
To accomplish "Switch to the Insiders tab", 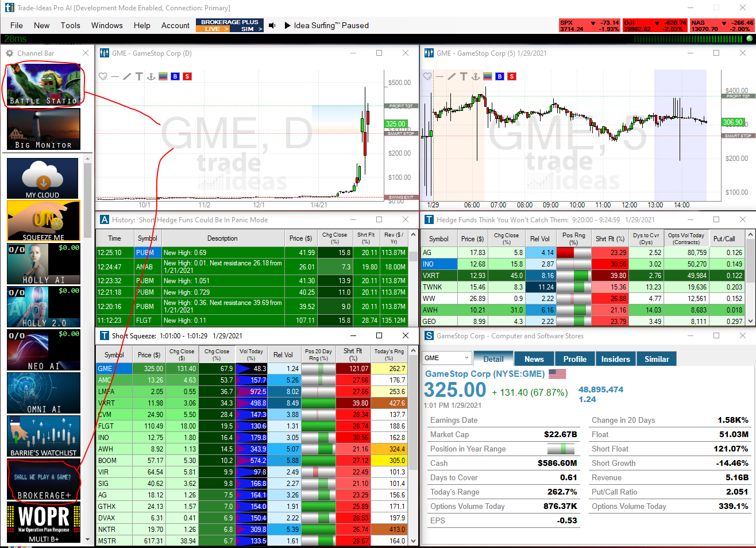I will click(x=616, y=359).
